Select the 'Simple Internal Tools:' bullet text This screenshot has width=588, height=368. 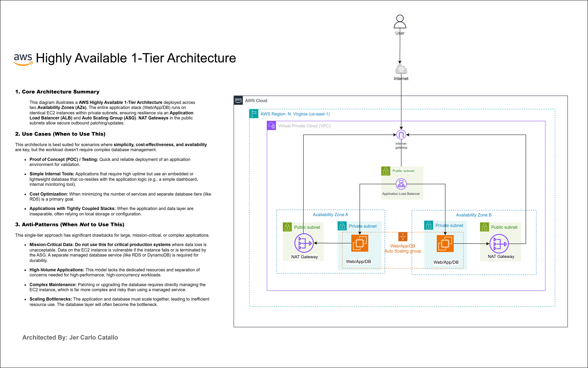tap(52, 174)
